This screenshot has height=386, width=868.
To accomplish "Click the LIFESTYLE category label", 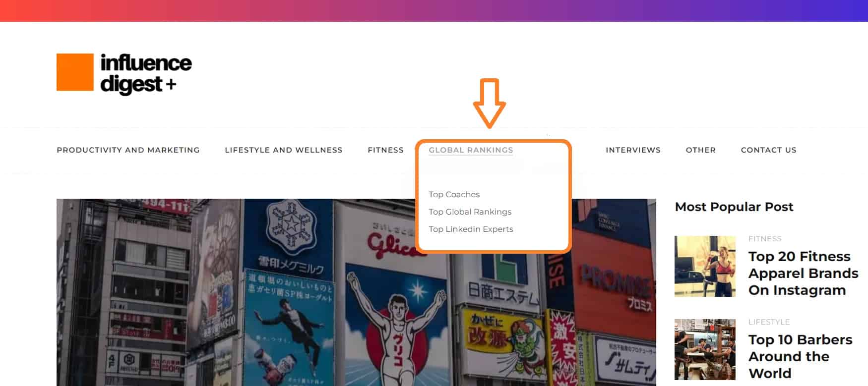I will 769,322.
